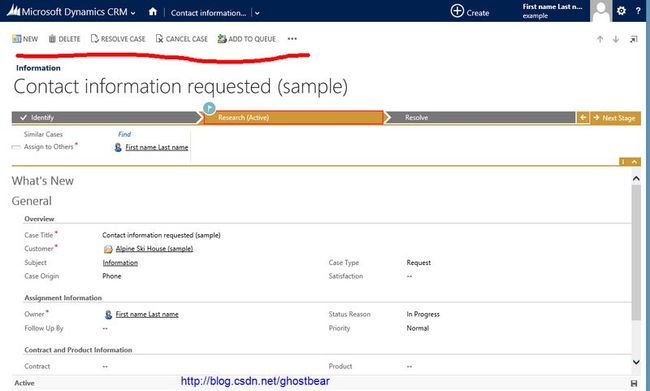The height and width of the screenshot is (391, 650).
Task: Click the active stage flag icon
Action: pyautogui.click(x=209, y=108)
